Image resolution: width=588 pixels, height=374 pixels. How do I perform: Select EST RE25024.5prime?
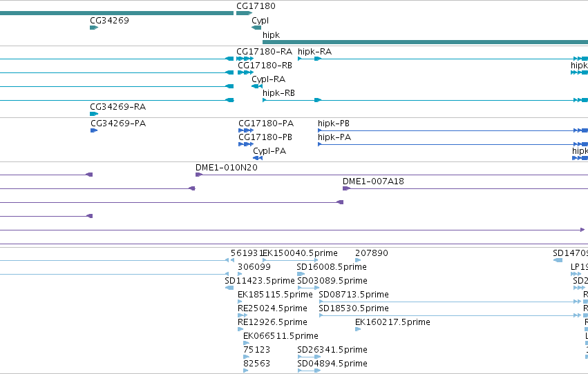coord(243,315)
